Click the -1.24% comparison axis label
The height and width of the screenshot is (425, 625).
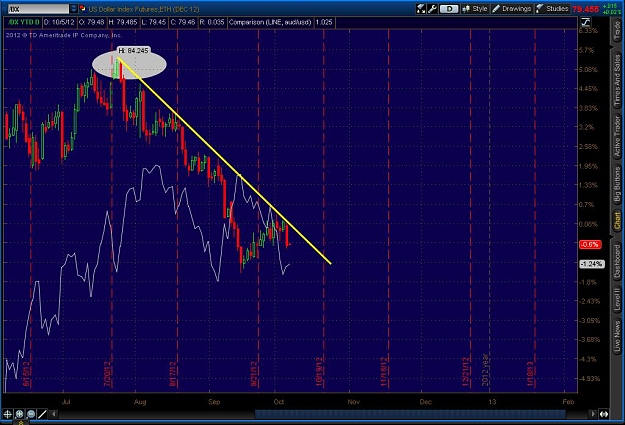click(592, 264)
